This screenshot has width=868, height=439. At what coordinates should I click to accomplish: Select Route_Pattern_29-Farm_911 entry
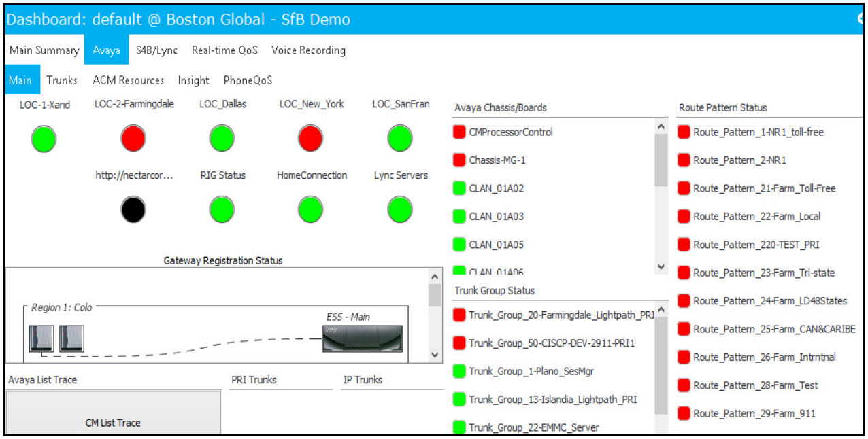pyautogui.click(x=748, y=413)
